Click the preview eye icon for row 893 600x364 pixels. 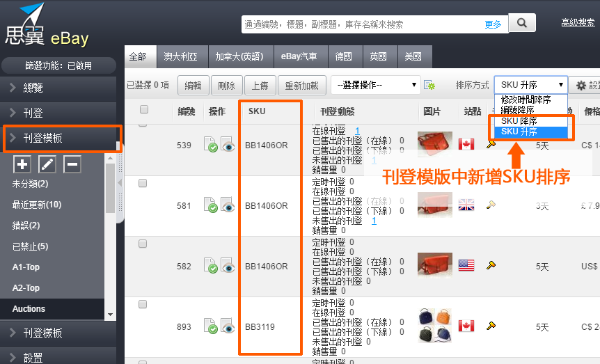pos(228,326)
